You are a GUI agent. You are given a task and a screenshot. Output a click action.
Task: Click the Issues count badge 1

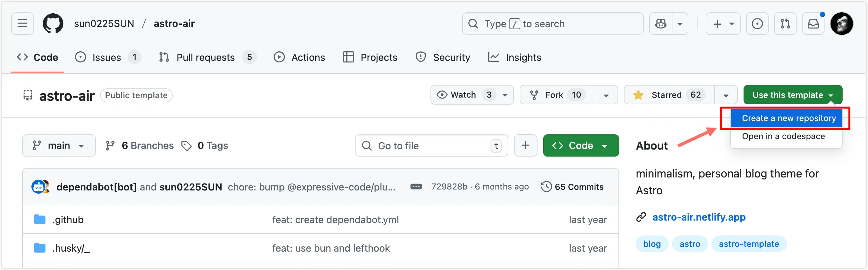click(x=134, y=57)
